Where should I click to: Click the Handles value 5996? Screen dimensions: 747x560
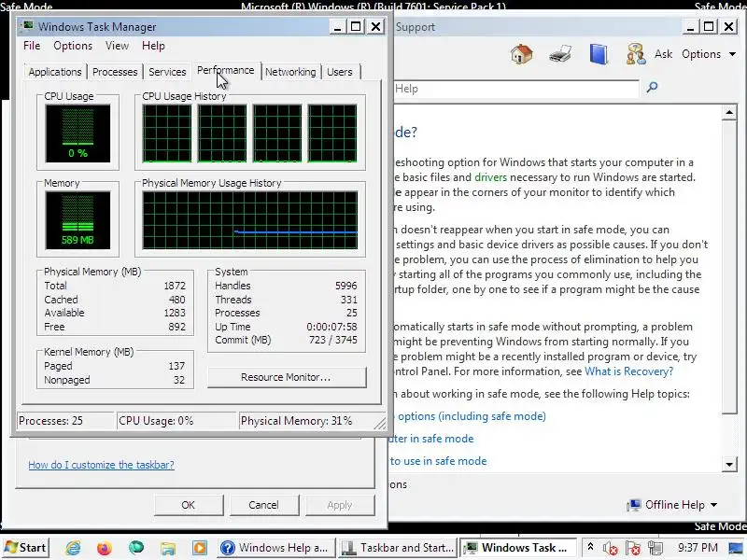tap(345, 286)
